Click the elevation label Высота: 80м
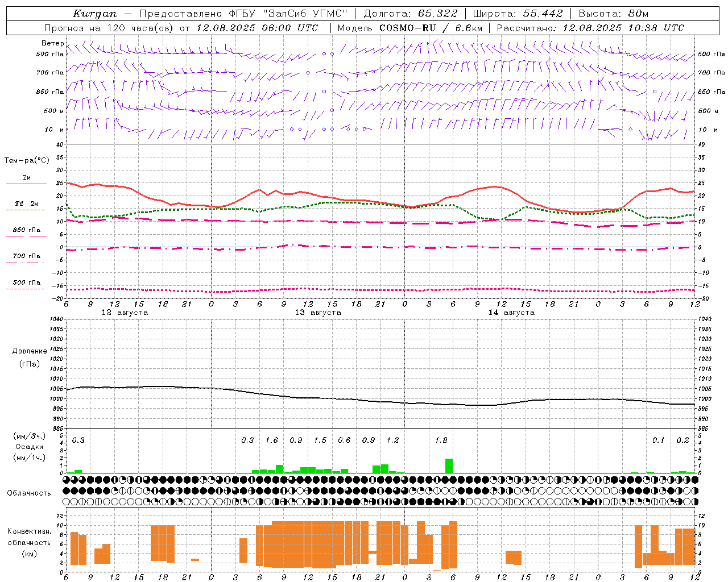The image size is (728, 582). tap(613, 14)
